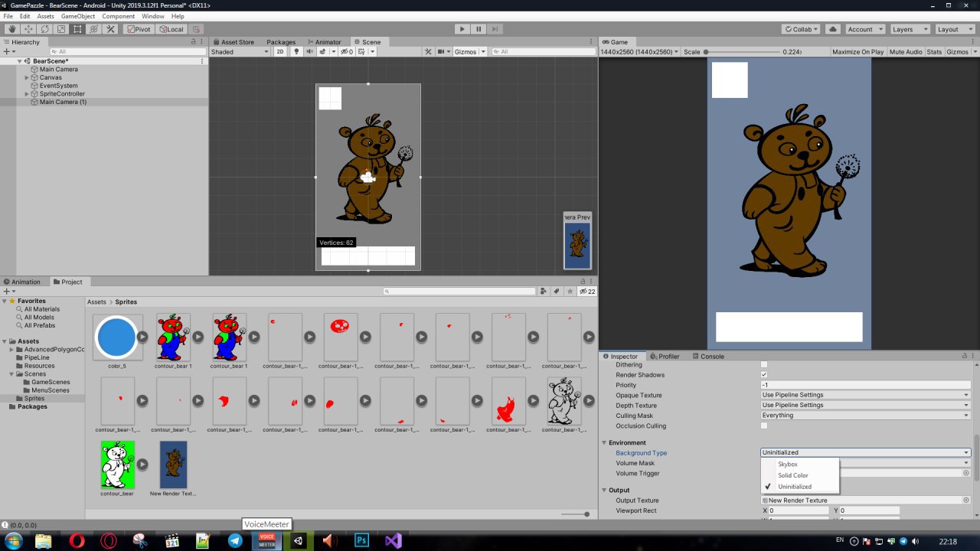Toggle Scene audio speaker icon
Screen dimensions: 980x551
[310, 52]
